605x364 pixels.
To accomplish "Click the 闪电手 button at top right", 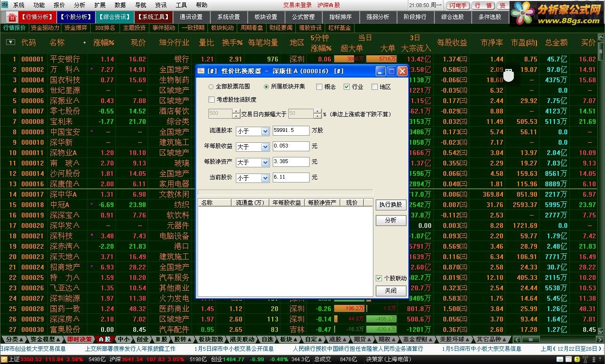I will coord(457,5).
